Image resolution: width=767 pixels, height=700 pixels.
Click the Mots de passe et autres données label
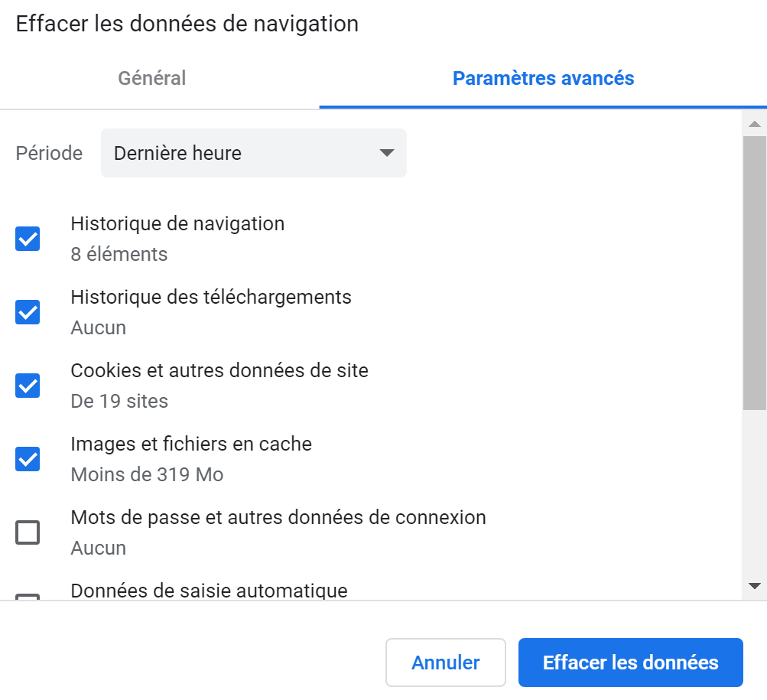tap(278, 517)
